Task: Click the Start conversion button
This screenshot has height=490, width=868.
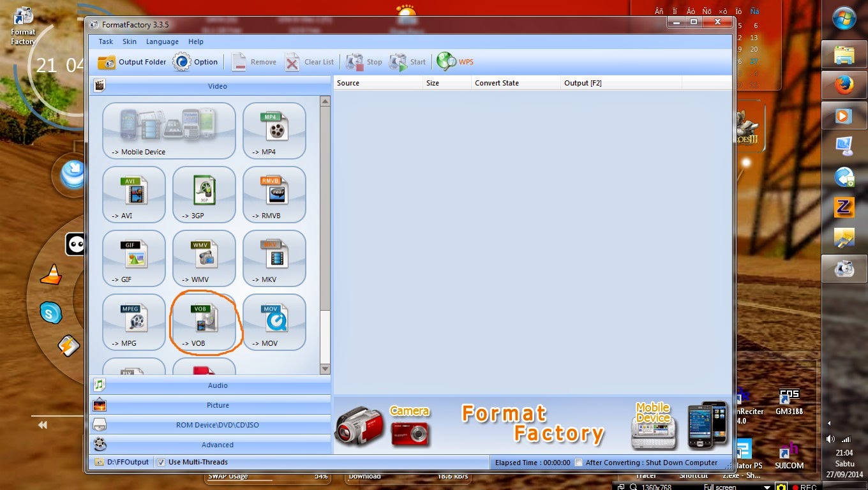Action: (408, 62)
